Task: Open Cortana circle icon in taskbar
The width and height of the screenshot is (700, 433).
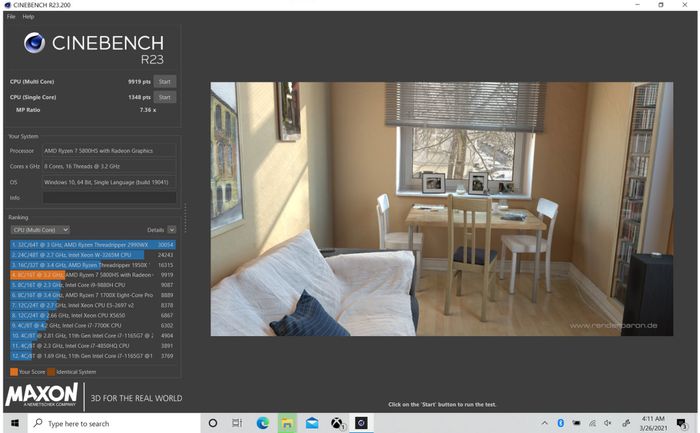Action: click(213, 423)
